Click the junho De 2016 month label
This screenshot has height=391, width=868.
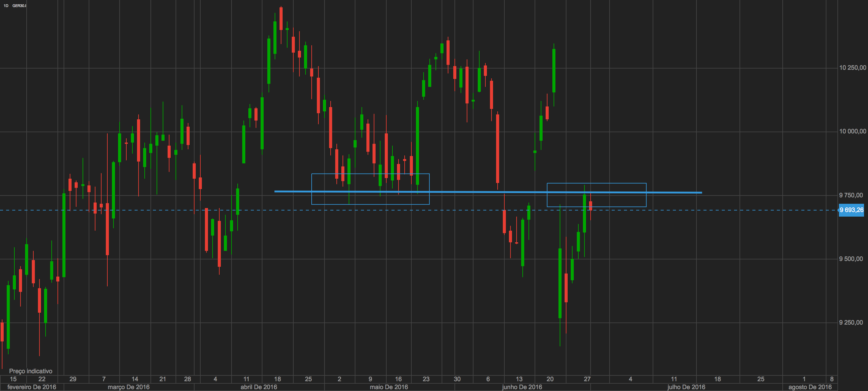[x=522, y=387]
